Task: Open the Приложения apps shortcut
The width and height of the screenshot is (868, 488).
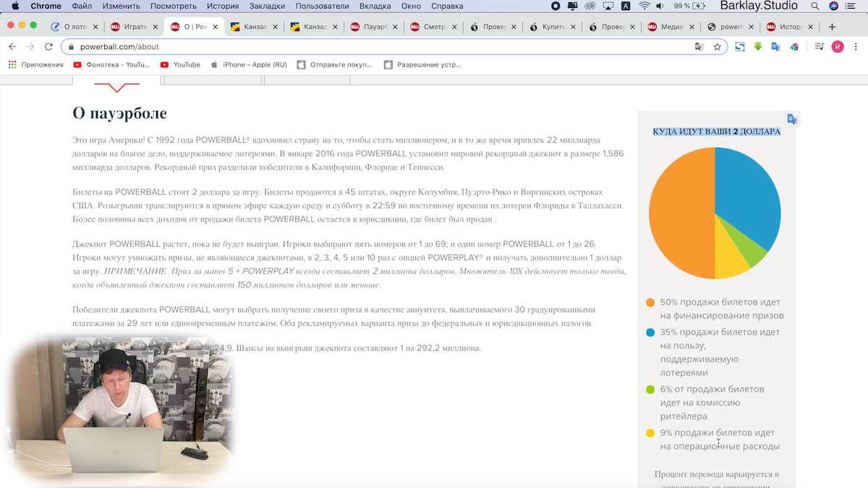Action: 36,64
